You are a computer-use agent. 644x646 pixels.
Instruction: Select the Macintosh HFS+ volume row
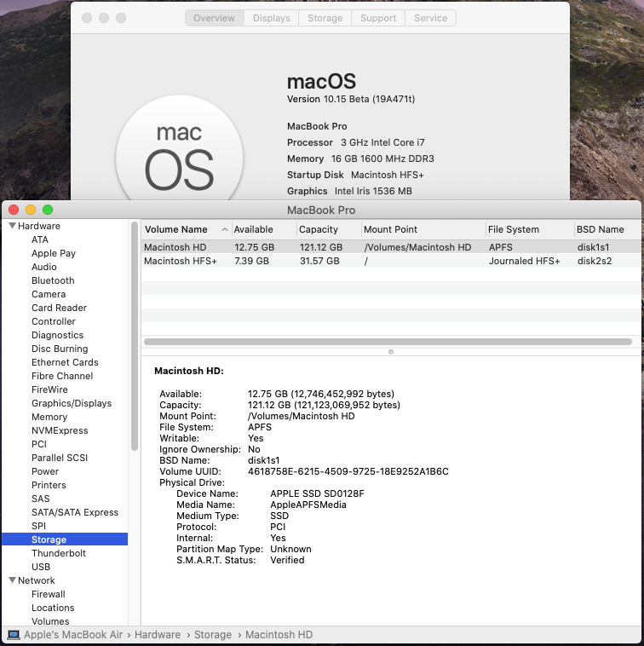pos(391,261)
